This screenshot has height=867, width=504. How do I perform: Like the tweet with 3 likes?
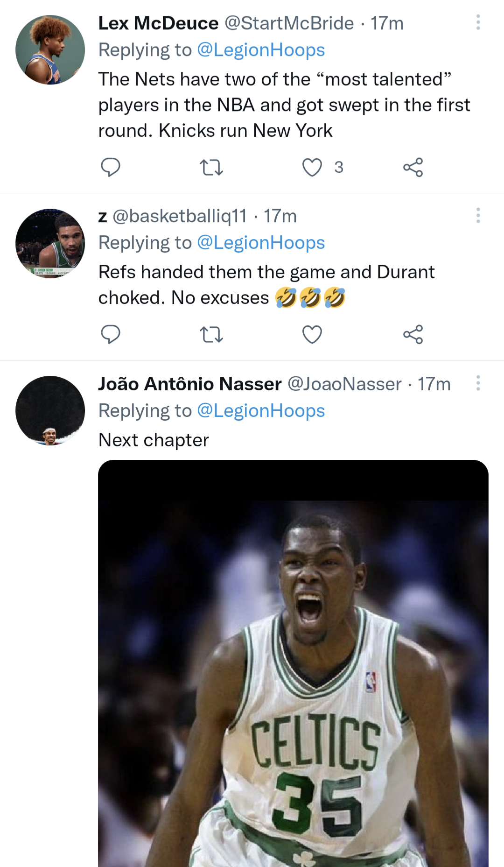coord(312,167)
